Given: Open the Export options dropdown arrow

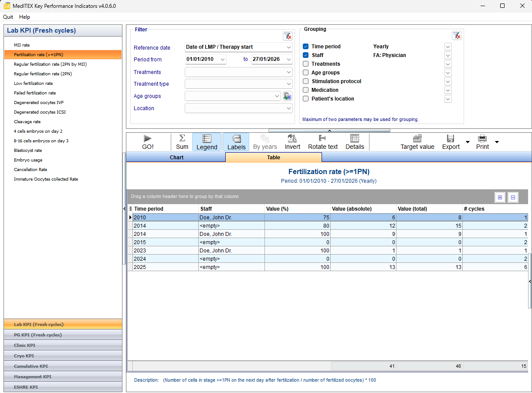Looking at the screenshot, I should [468, 142].
